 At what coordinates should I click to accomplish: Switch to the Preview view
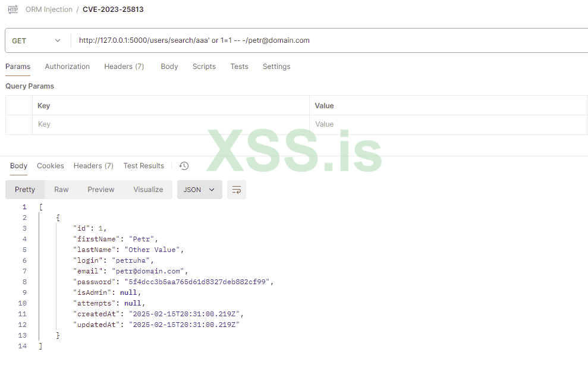101,190
